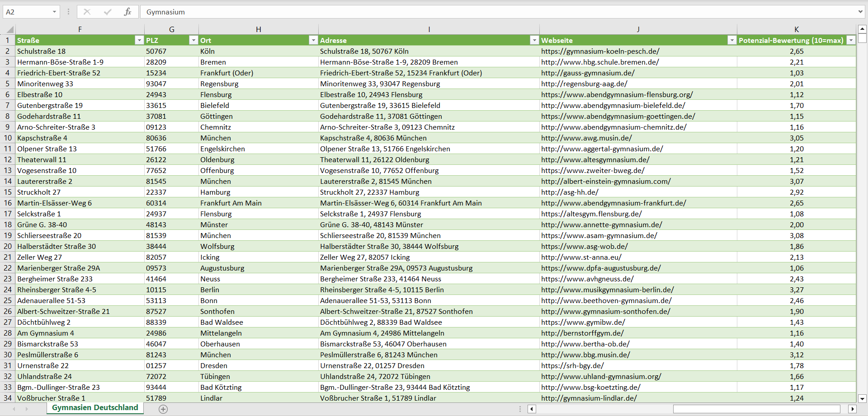Click inside the Name Box field
This screenshot has width=868, height=416.
point(26,12)
